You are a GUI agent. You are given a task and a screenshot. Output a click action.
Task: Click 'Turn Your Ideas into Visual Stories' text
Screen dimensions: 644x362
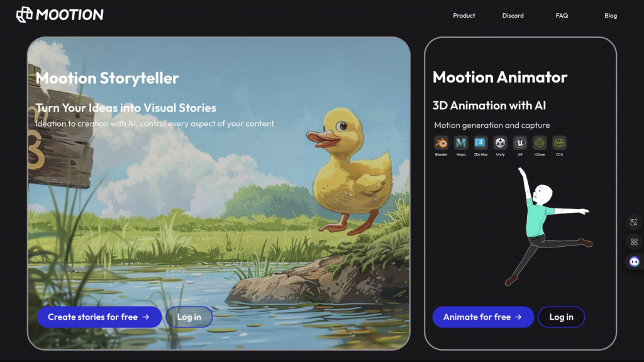tap(126, 108)
